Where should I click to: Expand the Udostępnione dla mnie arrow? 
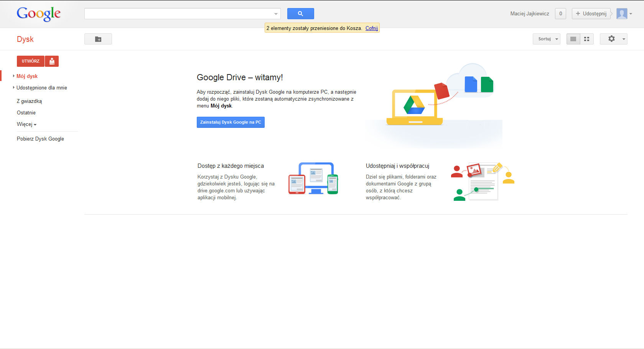tap(14, 88)
